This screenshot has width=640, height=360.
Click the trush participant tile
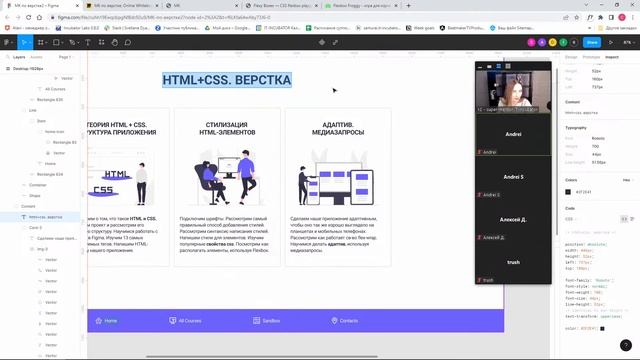[513, 262]
